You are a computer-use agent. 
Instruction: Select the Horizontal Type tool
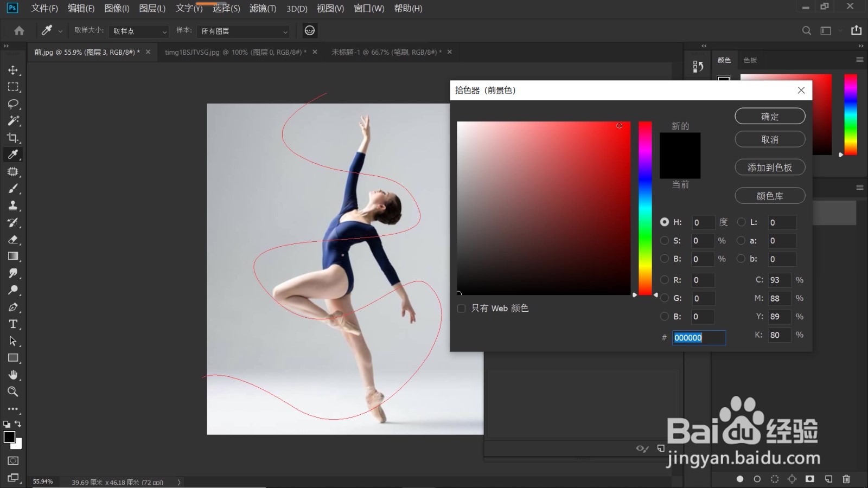(13, 324)
